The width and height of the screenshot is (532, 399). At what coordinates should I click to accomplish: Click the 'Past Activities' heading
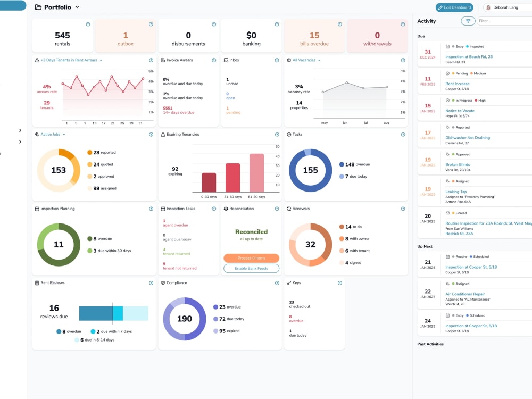(430, 344)
